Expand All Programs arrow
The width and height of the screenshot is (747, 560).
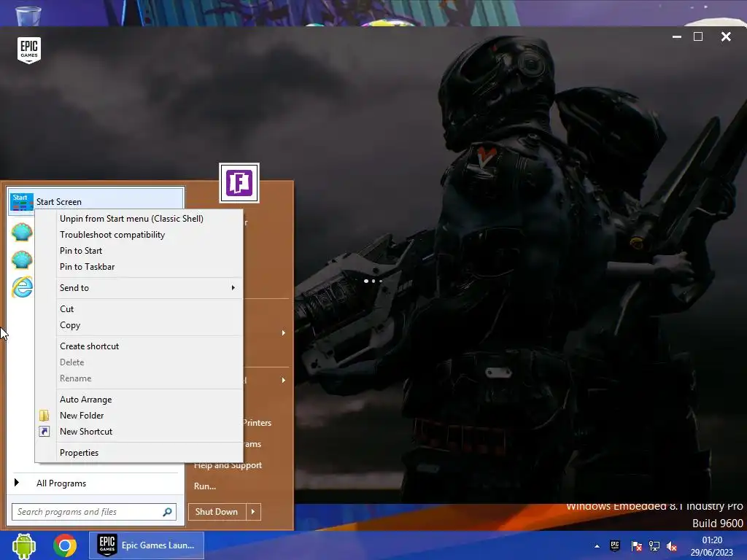point(17,483)
